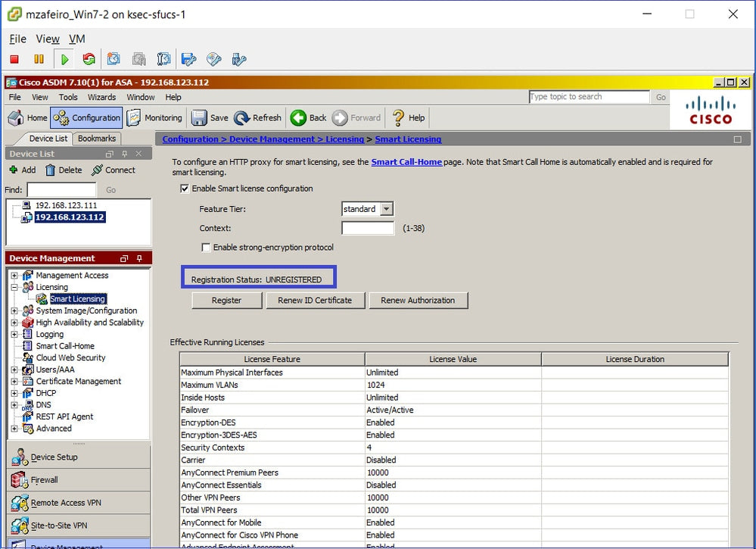This screenshot has width=756, height=549.
Task: Click the Refresh icon in the toolbar
Action: pyautogui.click(x=257, y=117)
